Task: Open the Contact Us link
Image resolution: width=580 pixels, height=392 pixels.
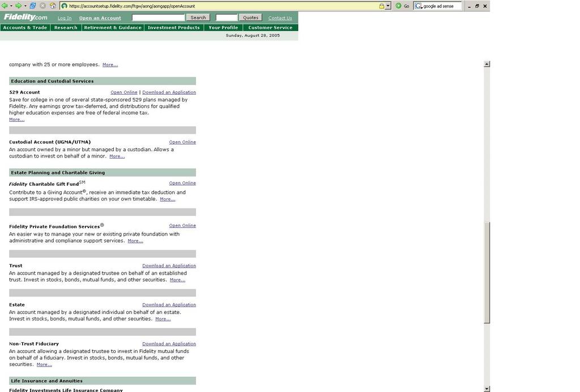Action: (x=280, y=18)
